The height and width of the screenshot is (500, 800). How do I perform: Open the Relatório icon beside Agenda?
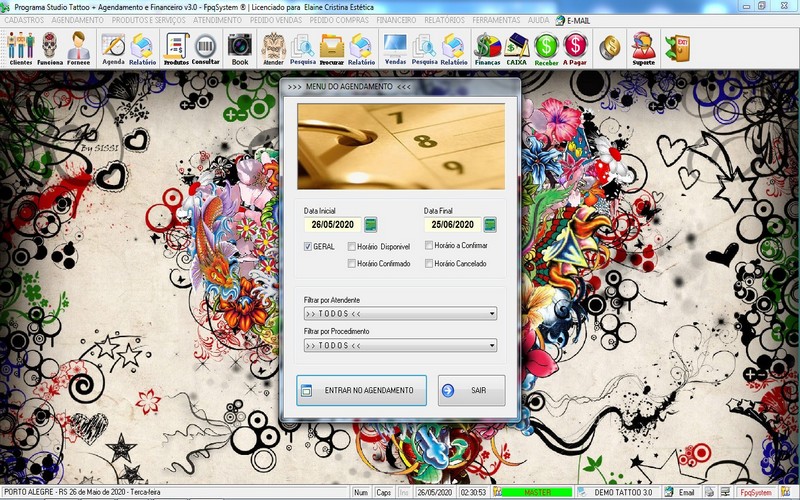[142, 48]
